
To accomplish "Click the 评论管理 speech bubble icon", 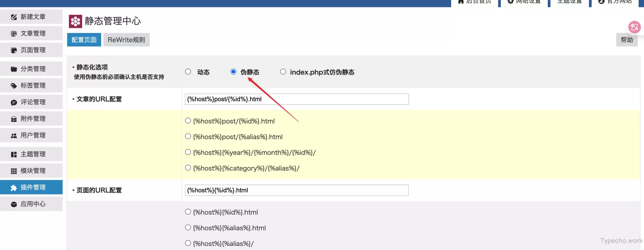I will (14, 102).
